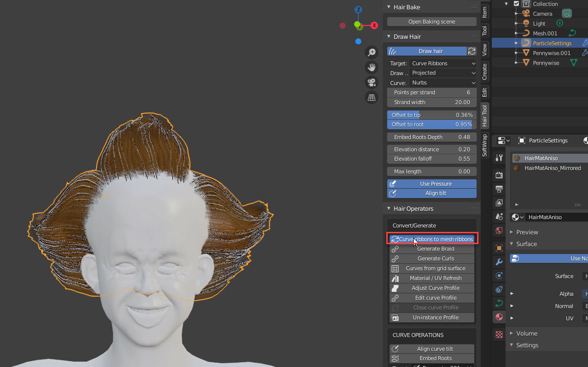Image resolution: width=588 pixels, height=367 pixels.
Task: Open the Render properties tab icon
Action: (x=499, y=175)
